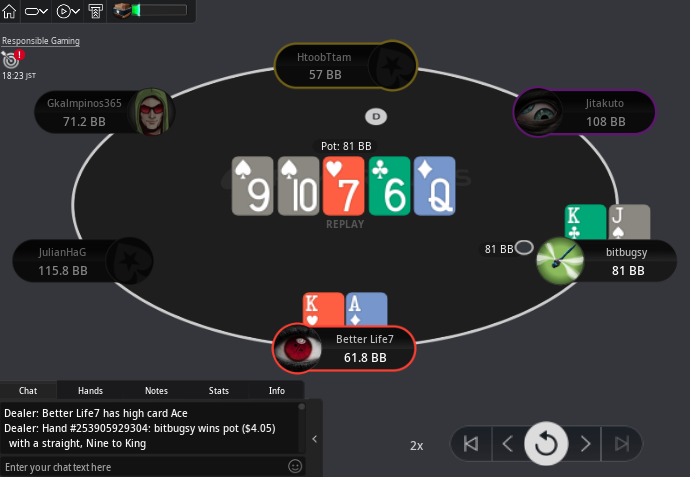Step forward one action in replay
This screenshot has height=477, width=690.
pos(585,444)
